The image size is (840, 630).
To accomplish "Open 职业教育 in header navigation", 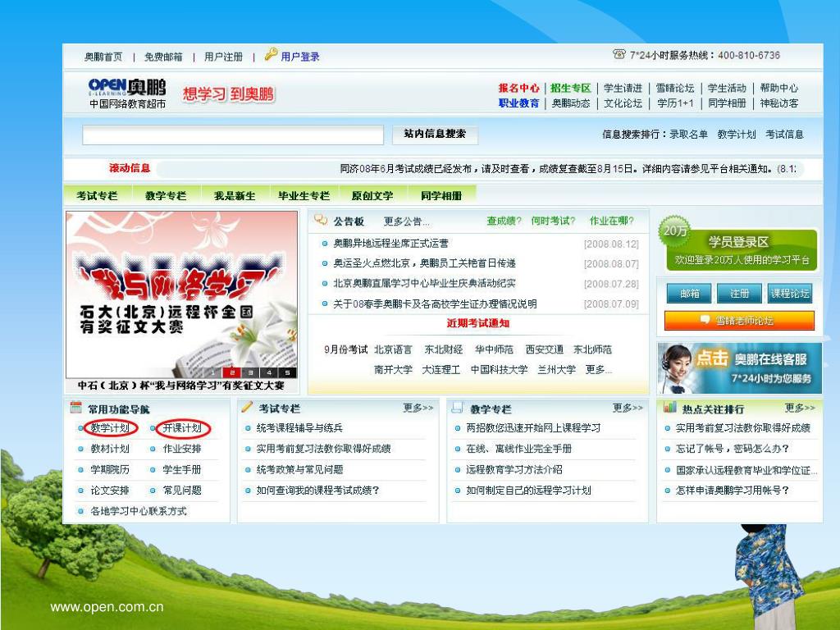I will [x=518, y=103].
